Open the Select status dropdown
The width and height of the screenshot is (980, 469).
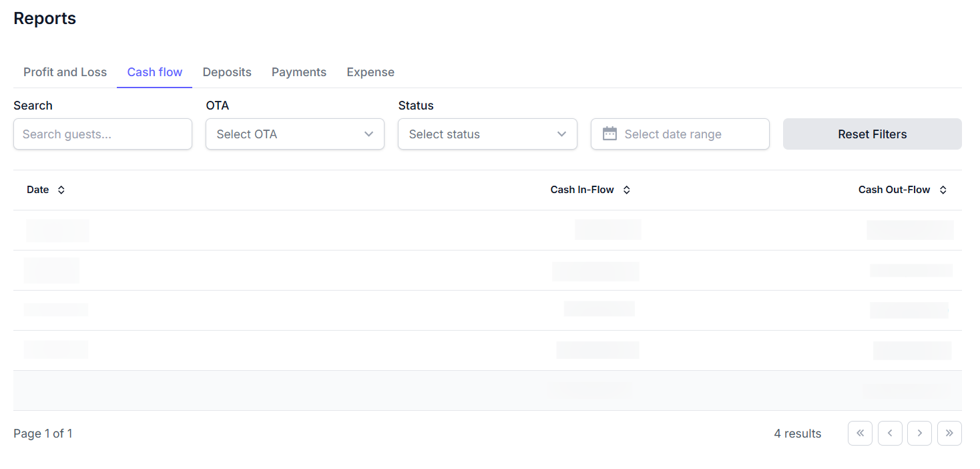[x=487, y=134]
